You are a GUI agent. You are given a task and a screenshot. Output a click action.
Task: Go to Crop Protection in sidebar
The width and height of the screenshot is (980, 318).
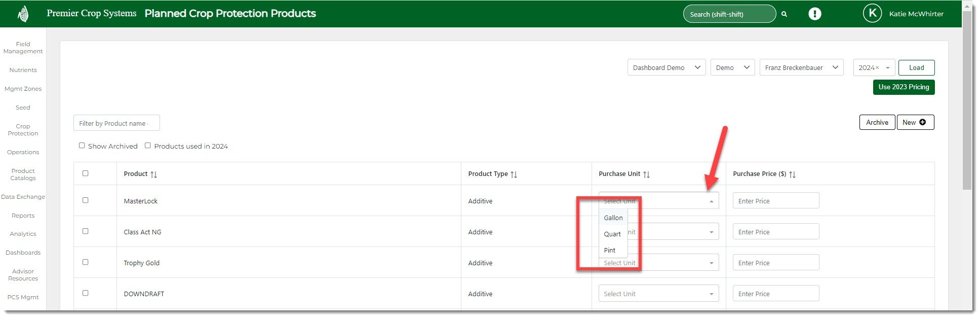23,130
